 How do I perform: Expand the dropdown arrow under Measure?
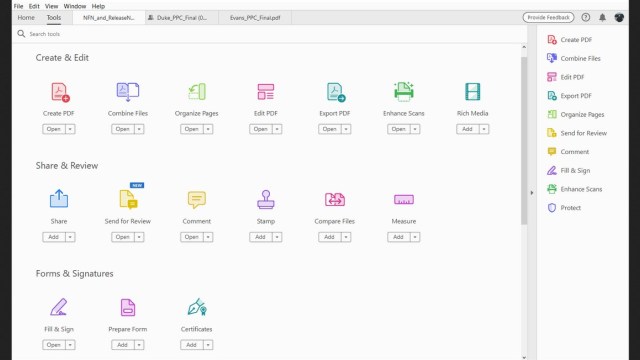pos(415,237)
